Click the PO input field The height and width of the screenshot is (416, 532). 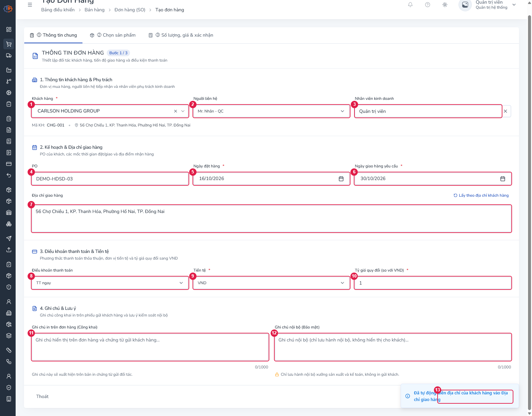pyautogui.click(x=110, y=179)
